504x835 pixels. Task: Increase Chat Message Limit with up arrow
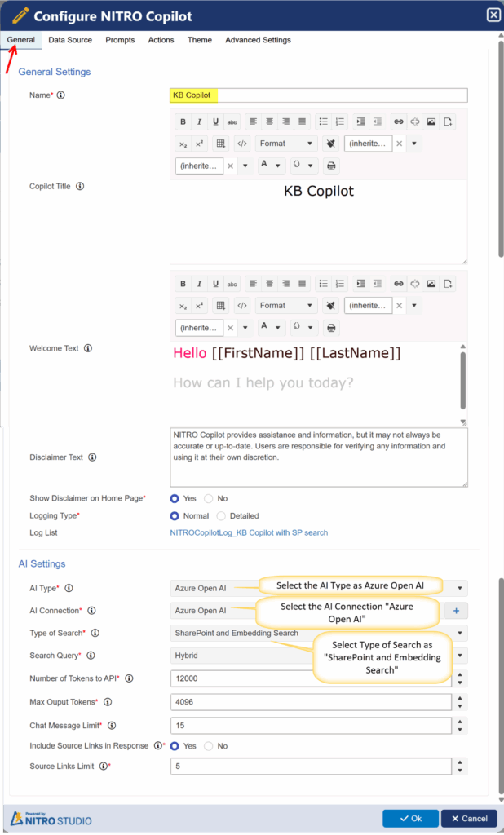click(x=460, y=722)
